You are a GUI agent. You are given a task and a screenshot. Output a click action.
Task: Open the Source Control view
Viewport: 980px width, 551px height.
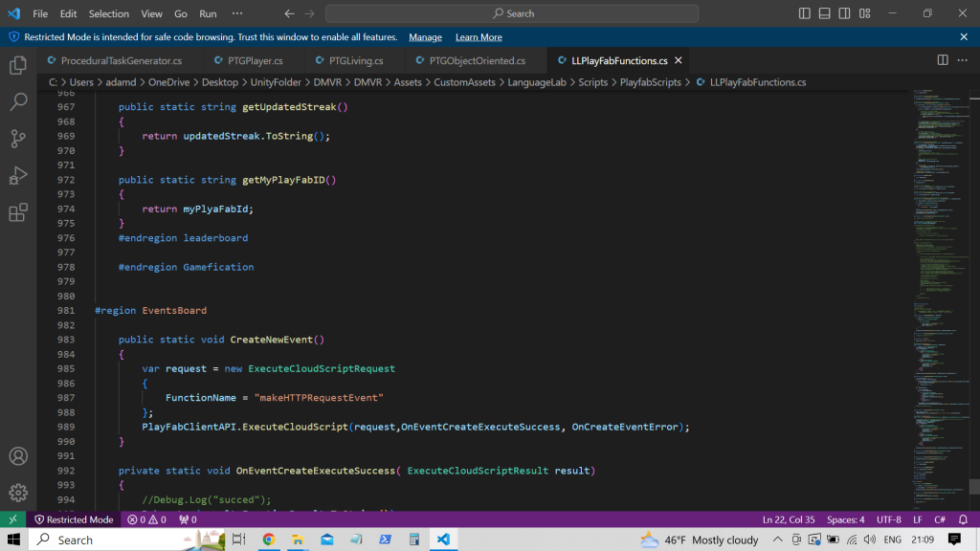click(18, 139)
